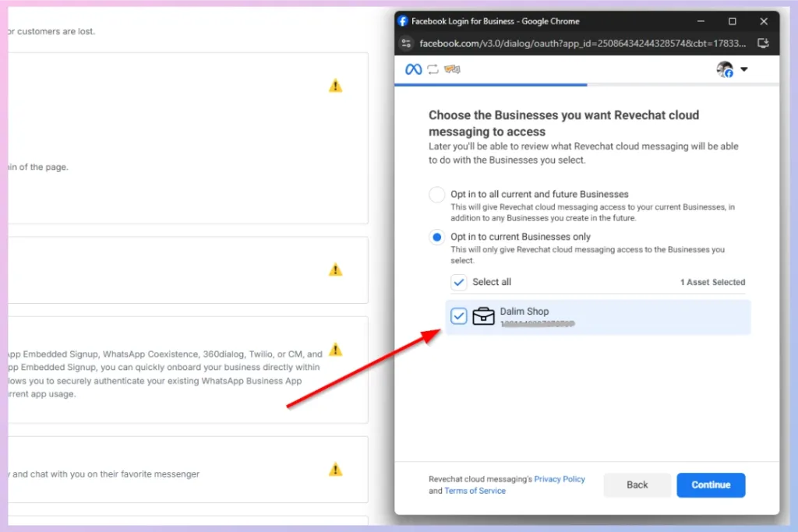This screenshot has height=532, width=798.
Task: Click the Dalim Shop briefcase icon
Action: tap(483, 315)
